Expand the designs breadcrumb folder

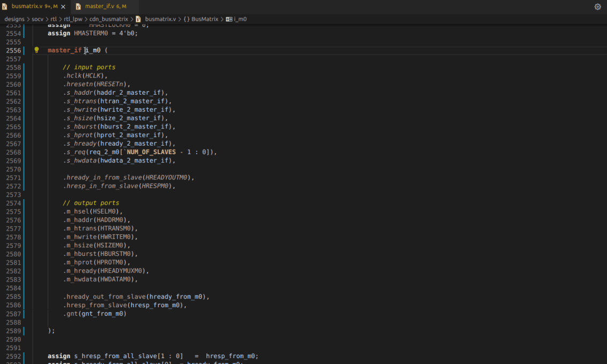14,19
